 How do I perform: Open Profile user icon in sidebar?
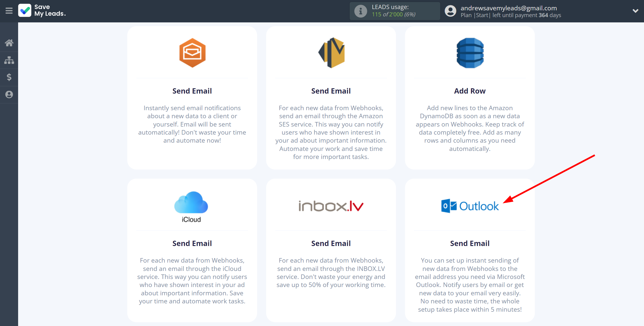tap(9, 94)
